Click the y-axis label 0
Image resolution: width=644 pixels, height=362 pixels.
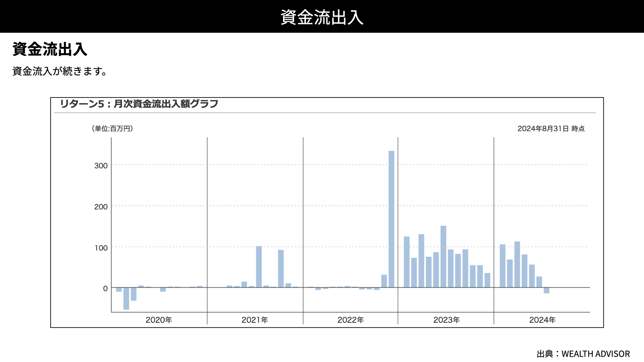click(x=105, y=289)
